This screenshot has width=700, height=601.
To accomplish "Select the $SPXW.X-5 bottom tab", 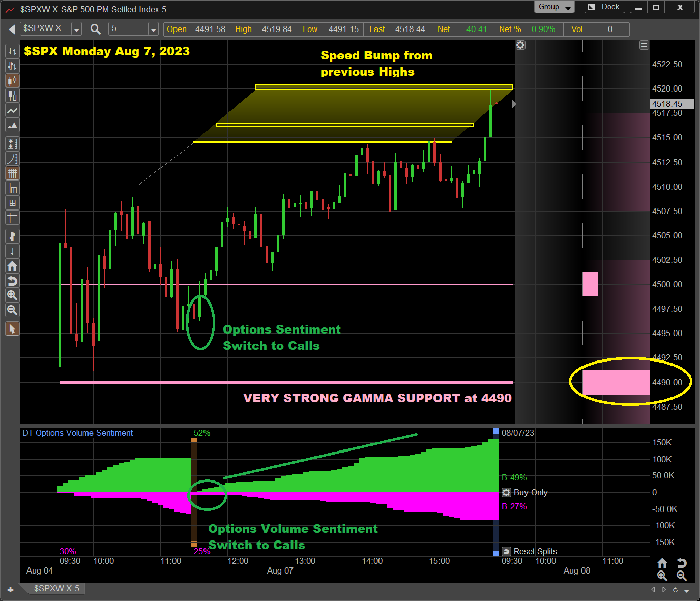I will 56,588.
